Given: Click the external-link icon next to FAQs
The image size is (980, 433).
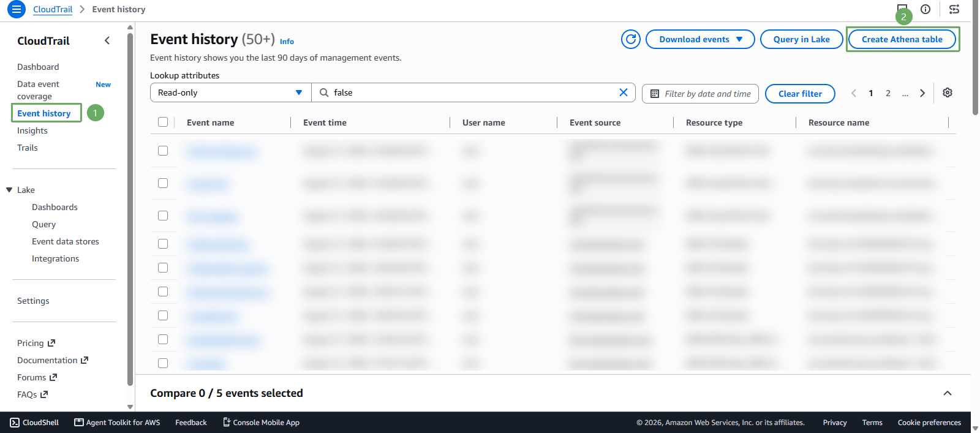Looking at the screenshot, I should click(44, 394).
